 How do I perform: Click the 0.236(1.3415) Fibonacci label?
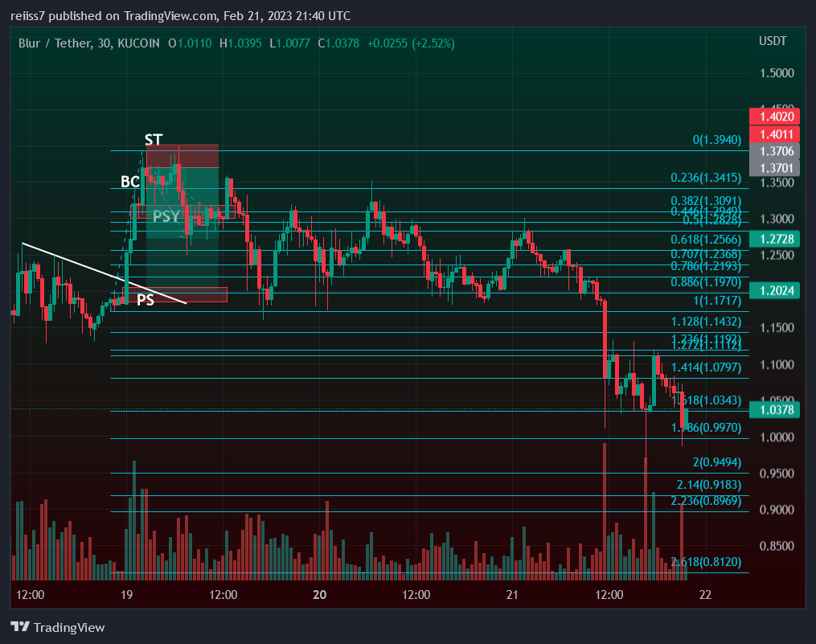(706, 178)
